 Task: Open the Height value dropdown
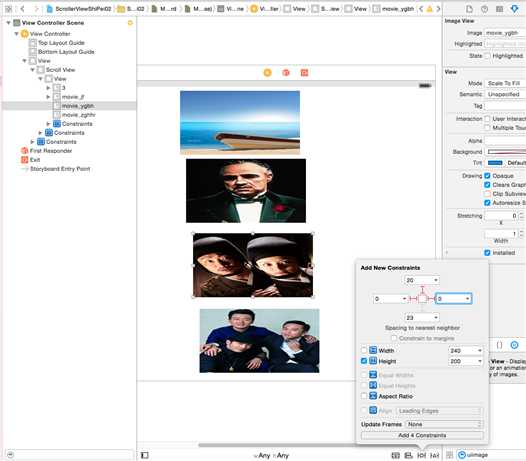(x=480, y=361)
